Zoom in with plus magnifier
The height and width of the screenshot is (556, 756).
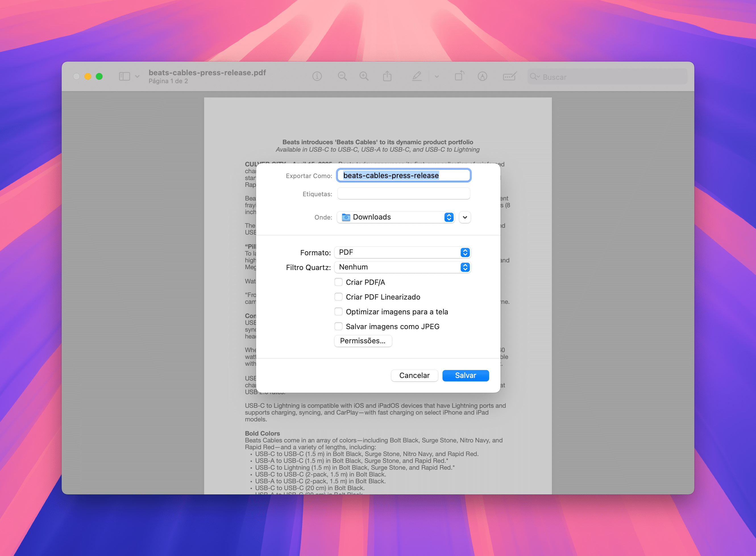[364, 76]
